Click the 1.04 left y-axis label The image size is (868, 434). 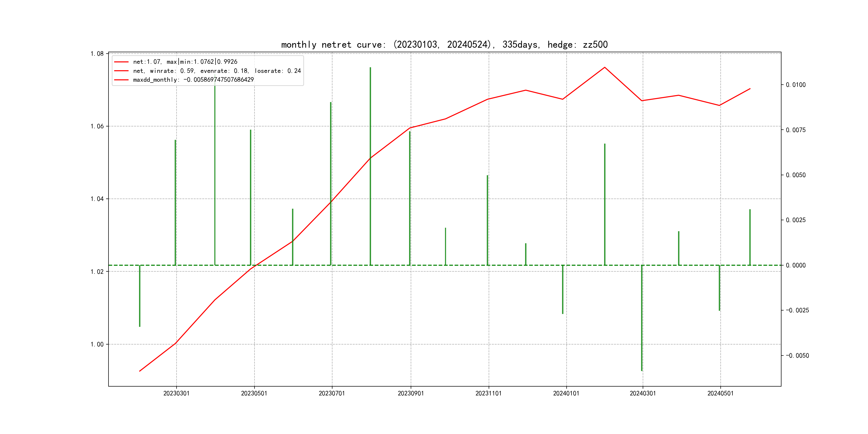[x=97, y=199]
